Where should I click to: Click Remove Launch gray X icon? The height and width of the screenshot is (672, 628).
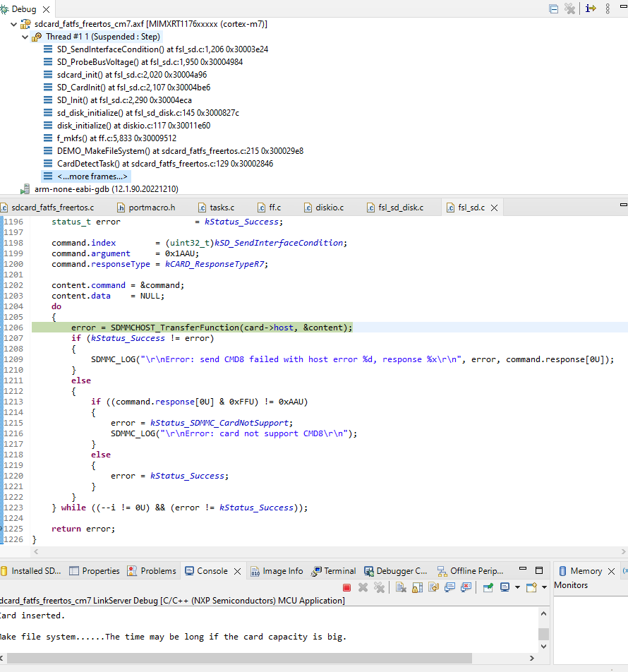[x=363, y=587]
